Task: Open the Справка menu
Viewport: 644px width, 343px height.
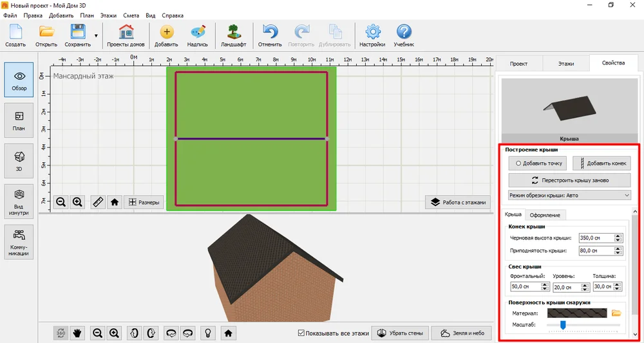Action: (x=173, y=15)
